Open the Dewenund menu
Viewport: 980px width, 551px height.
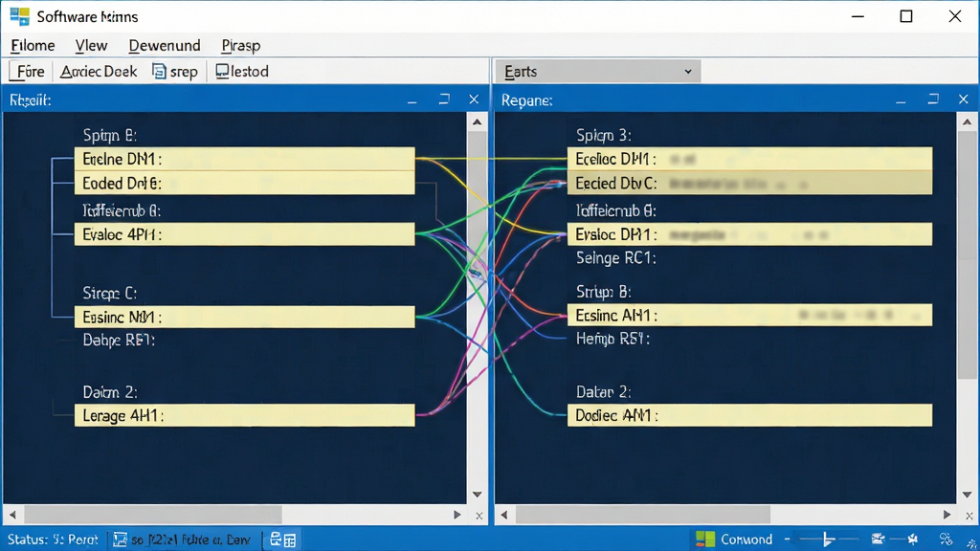pyautogui.click(x=165, y=46)
